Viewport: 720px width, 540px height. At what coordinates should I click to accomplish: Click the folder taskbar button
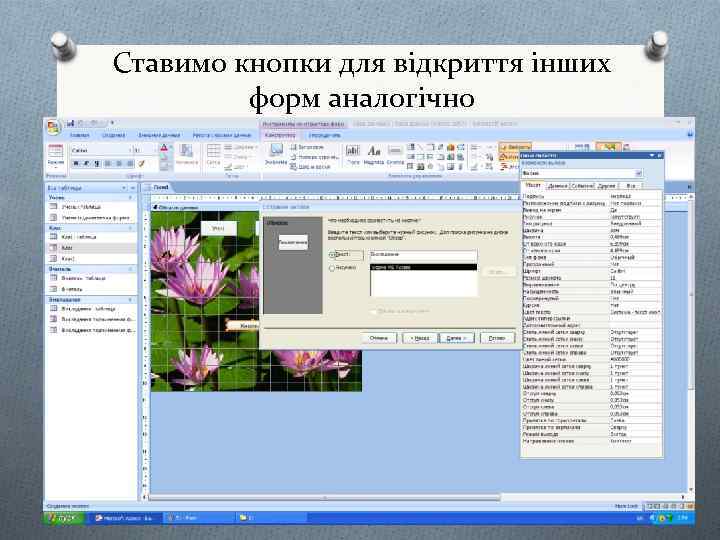pos(271,518)
